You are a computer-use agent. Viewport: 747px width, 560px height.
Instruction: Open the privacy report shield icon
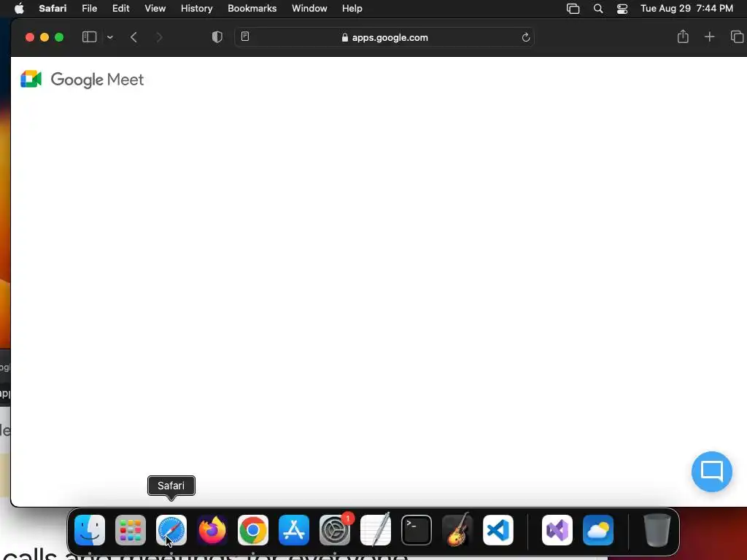217,37
